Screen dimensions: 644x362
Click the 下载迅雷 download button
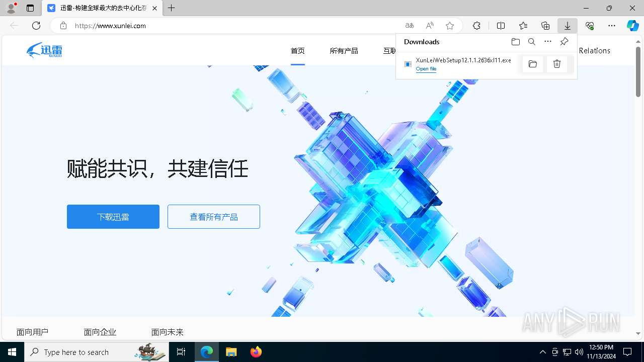[113, 217]
